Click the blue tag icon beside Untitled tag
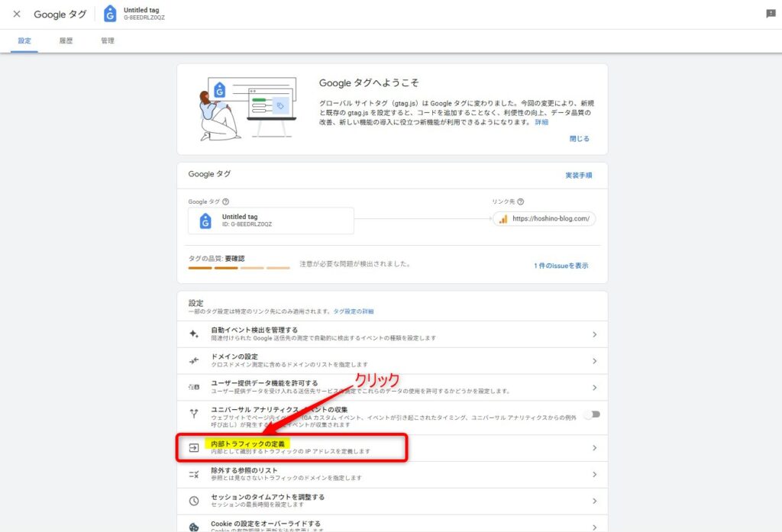782x532 pixels. tap(110, 13)
